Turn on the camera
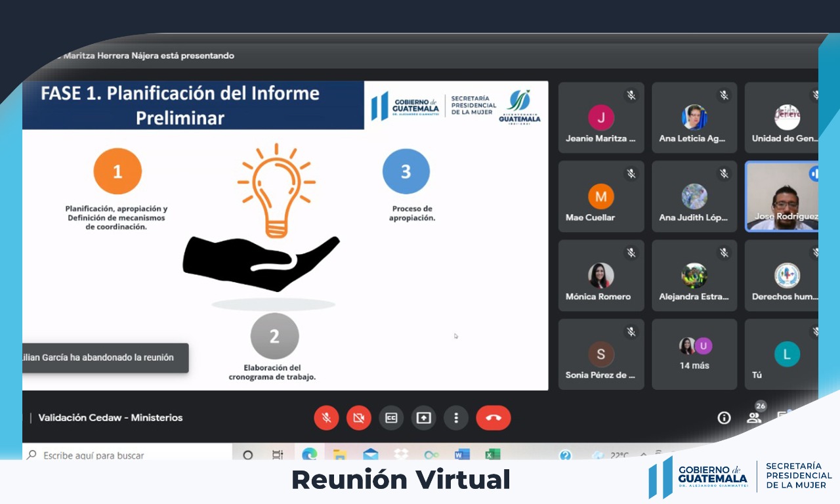The height and width of the screenshot is (504, 840). [358, 418]
